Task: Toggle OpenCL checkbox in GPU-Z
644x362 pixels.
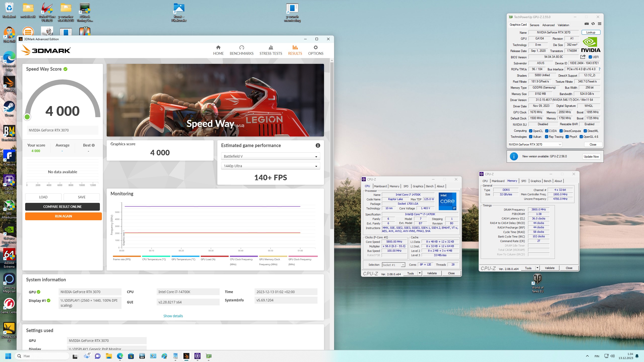Action: [x=531, y=131]
